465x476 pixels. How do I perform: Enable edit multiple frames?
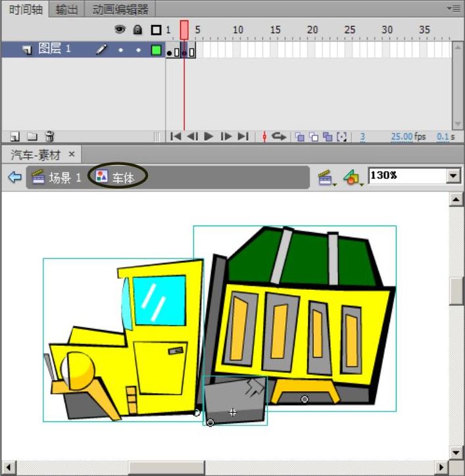click(328, 137)
